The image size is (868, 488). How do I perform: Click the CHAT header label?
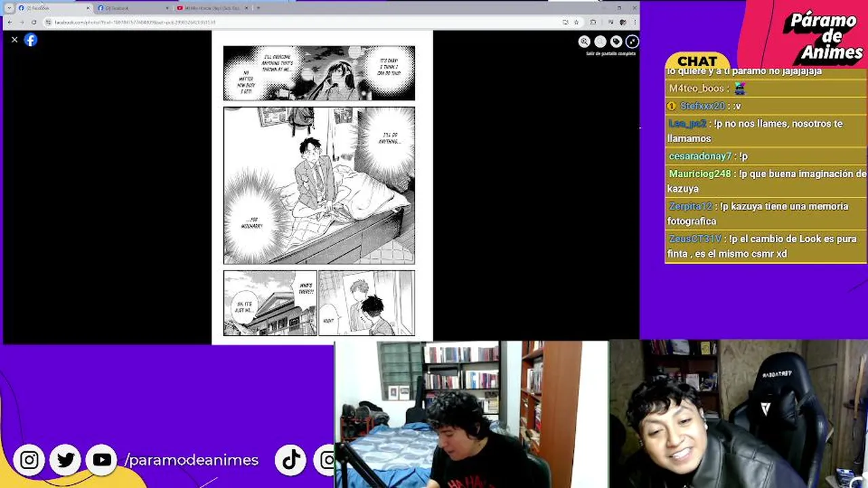(696, 62)
